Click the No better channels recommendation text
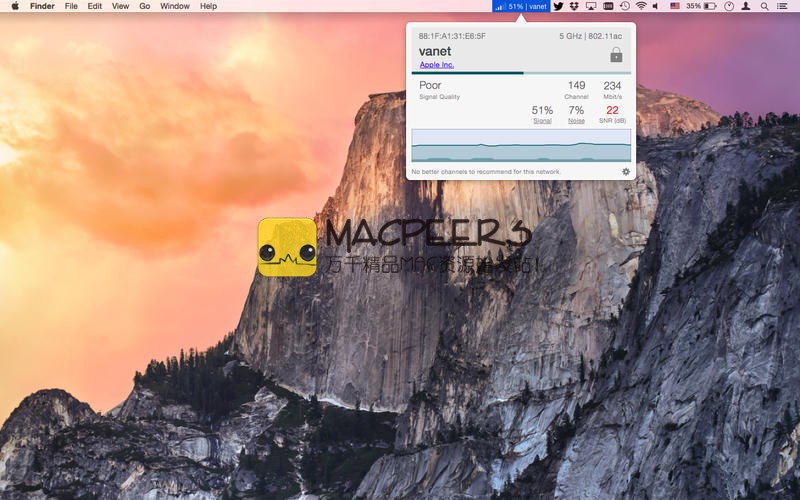This screenshot has height=500, width=800. pyautogui.click(x=486, y=172)
